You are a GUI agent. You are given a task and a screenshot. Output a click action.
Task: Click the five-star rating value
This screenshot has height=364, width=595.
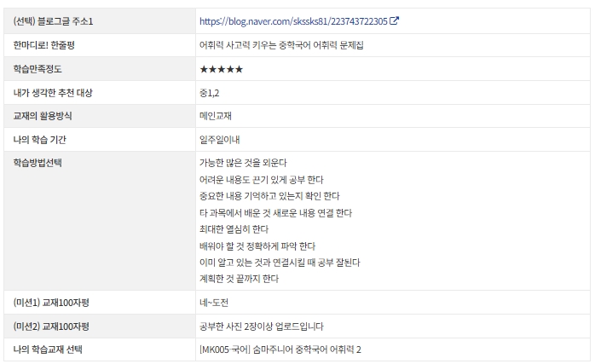(222, 69)
